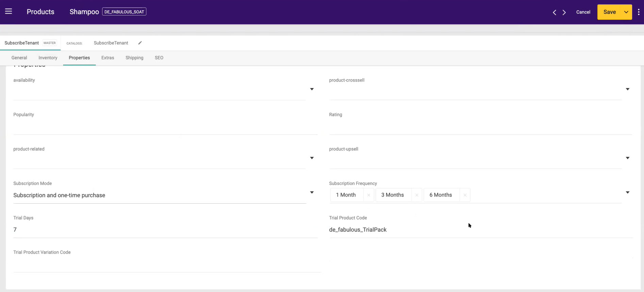Open the Shipping tab
Screen dimensions: 644x292
pos(134,58)
